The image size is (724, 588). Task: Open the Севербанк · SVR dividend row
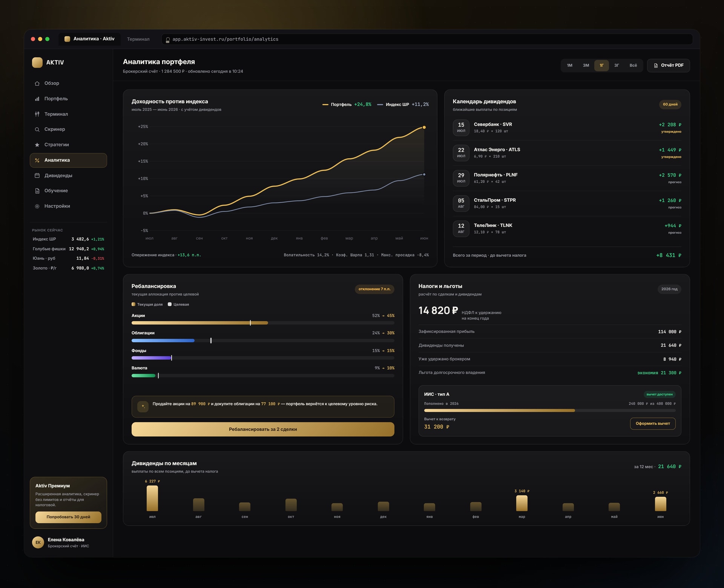567,128
